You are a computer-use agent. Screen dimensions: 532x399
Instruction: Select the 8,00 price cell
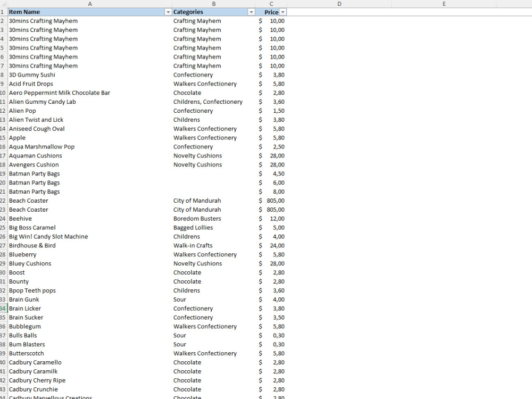[271, 192]
